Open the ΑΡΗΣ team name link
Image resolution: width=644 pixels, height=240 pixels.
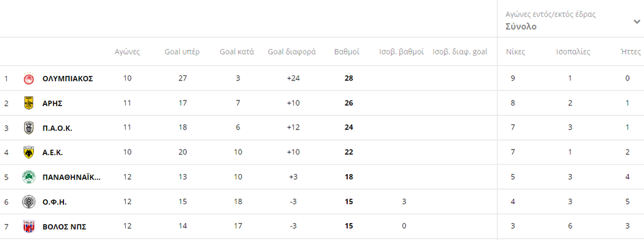[52, 104]
